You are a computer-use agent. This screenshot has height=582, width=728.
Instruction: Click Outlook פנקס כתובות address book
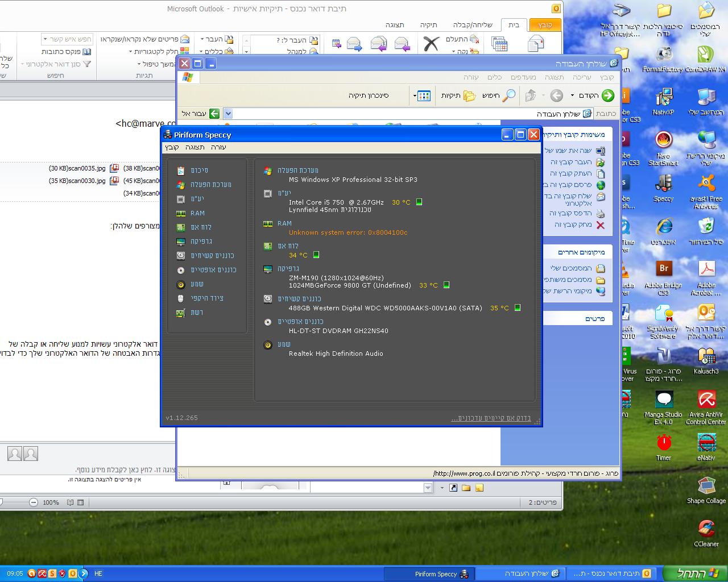pyautogui.click(x=66, y=52)
